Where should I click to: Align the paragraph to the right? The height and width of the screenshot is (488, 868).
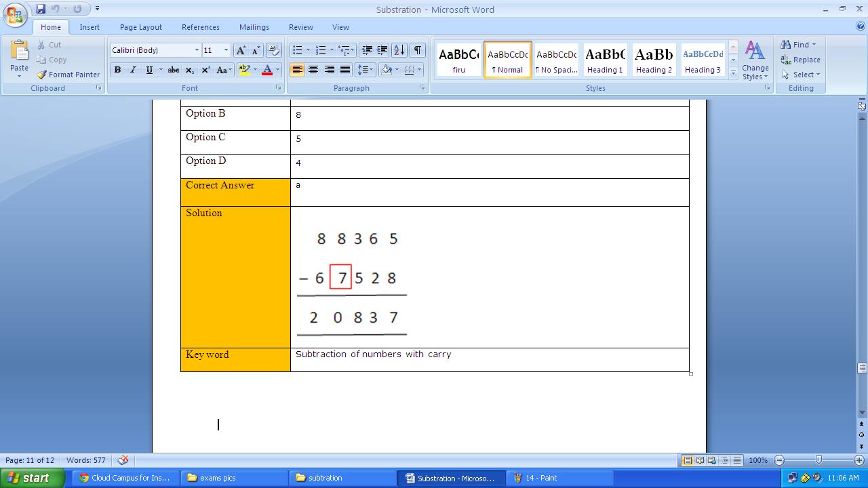pos(330,70)
